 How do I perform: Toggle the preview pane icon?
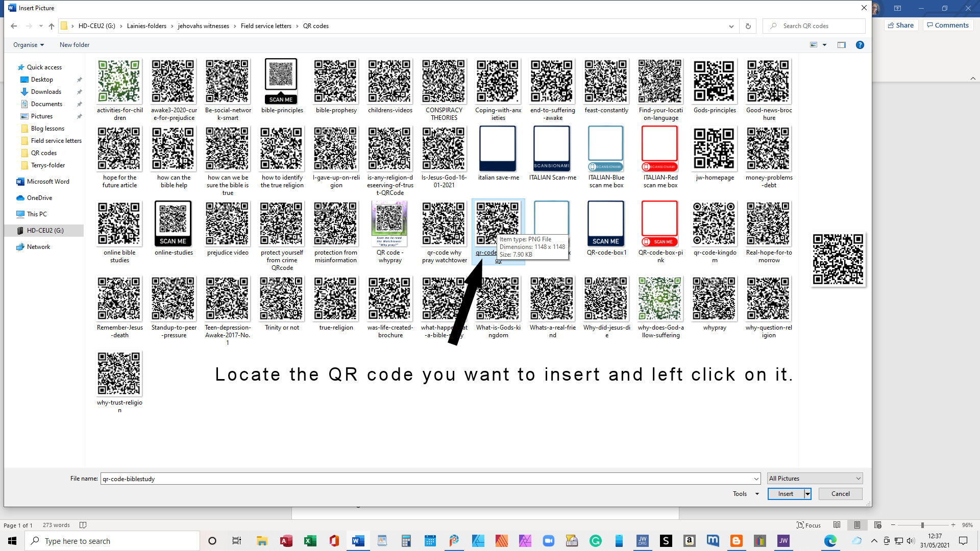point(842,45)
